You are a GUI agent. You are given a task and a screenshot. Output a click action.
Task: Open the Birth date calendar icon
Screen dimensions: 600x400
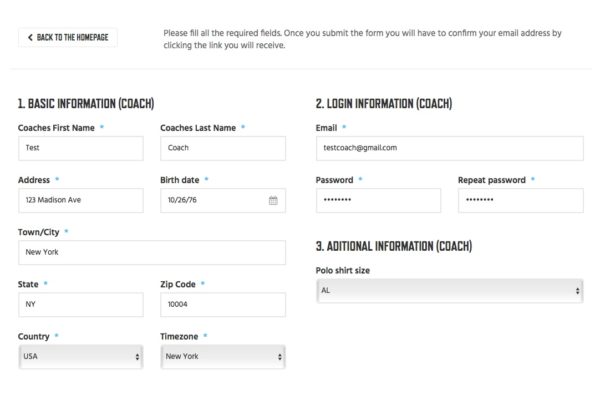[x=273, y=200]
